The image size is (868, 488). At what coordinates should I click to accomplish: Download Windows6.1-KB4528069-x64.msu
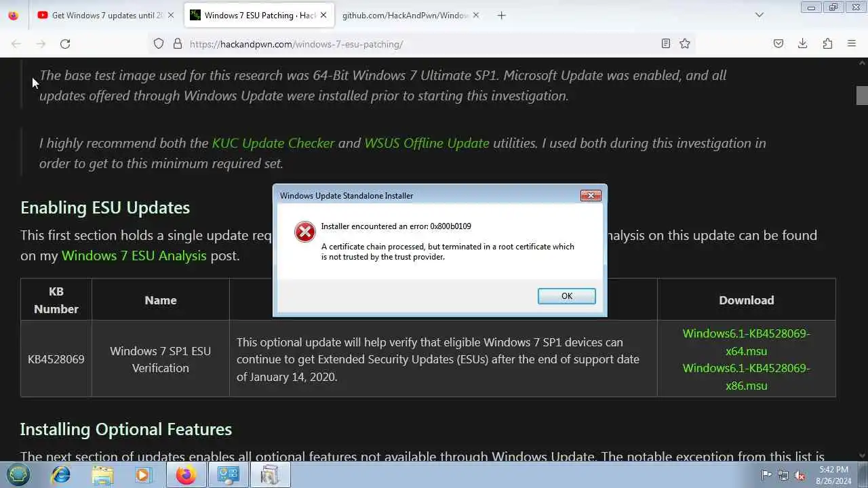pos(746,342)
